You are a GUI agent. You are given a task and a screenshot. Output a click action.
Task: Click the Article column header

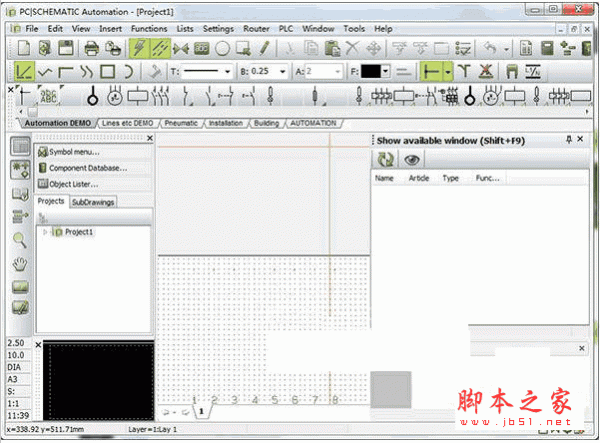pos(419,178)
